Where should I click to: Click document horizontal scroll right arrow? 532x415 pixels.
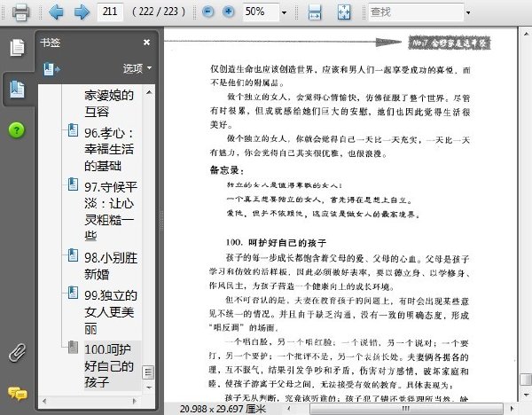click(x=512, y=409)
